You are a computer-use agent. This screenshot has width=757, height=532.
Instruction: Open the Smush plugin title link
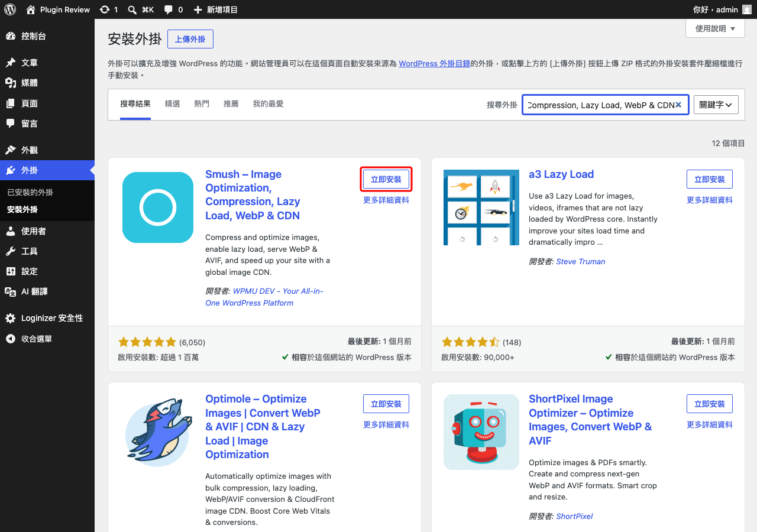(253, 195)
